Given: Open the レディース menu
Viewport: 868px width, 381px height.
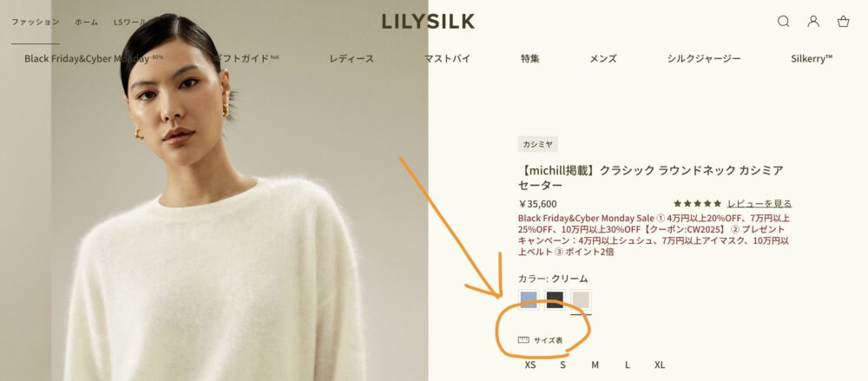Looking at the screenshot, I should (352, 59).
